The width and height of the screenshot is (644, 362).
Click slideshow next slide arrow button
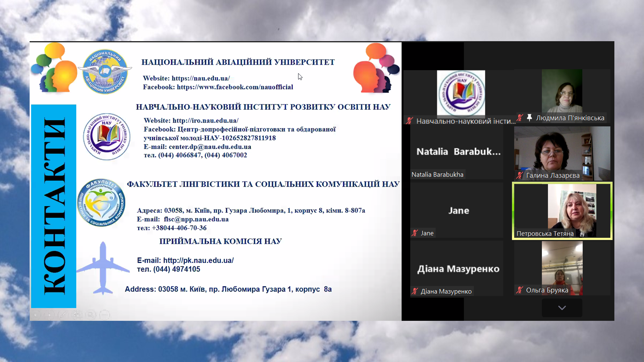pos(49,315)
